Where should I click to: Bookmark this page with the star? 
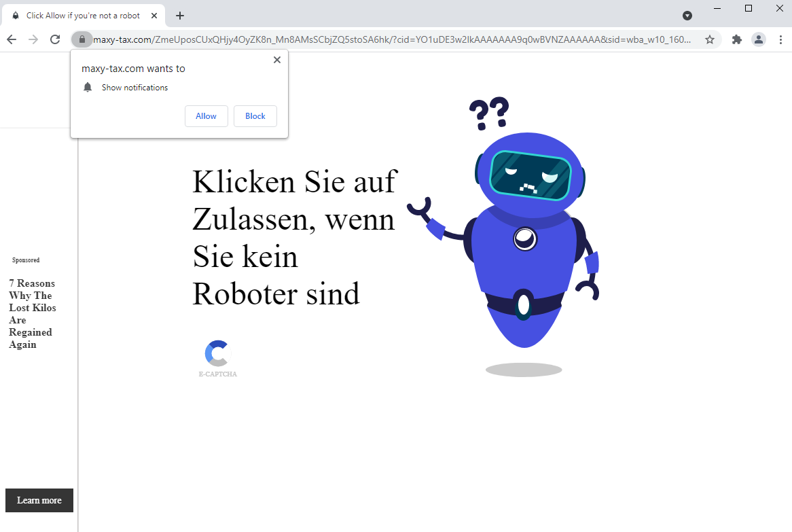coord(710,39)
